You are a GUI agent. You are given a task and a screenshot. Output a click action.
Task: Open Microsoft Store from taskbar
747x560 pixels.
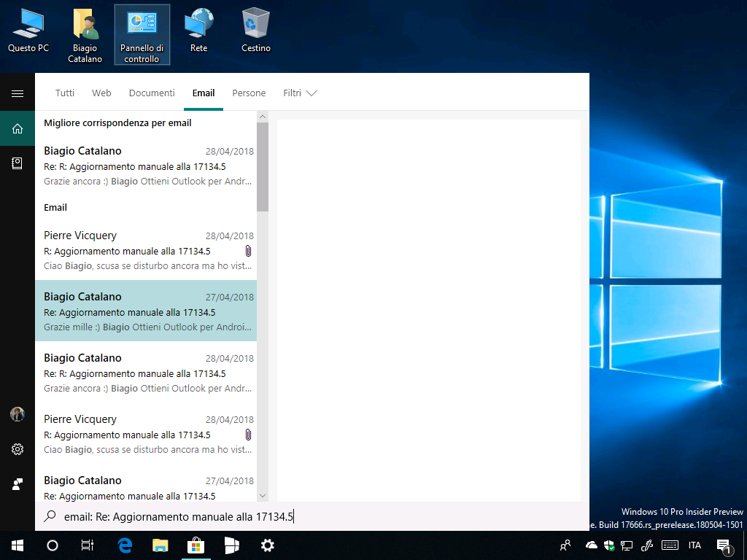(x=196, y=545)
